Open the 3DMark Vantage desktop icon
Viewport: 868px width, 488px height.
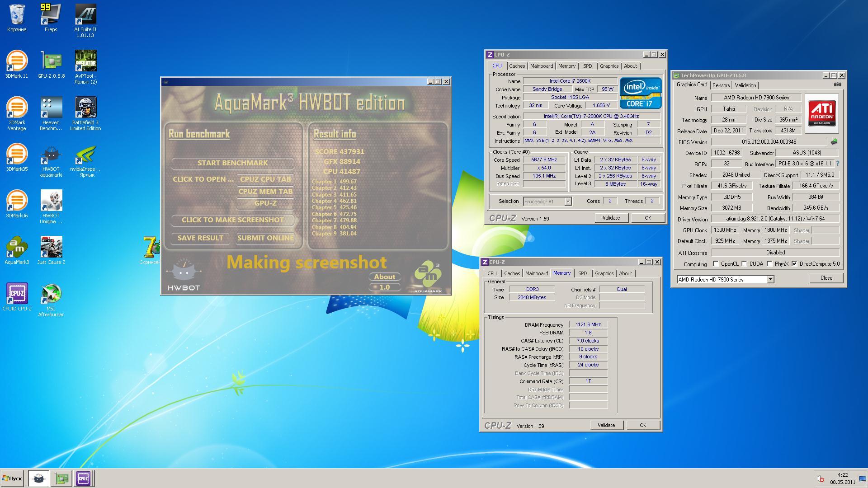coord(17,113)
